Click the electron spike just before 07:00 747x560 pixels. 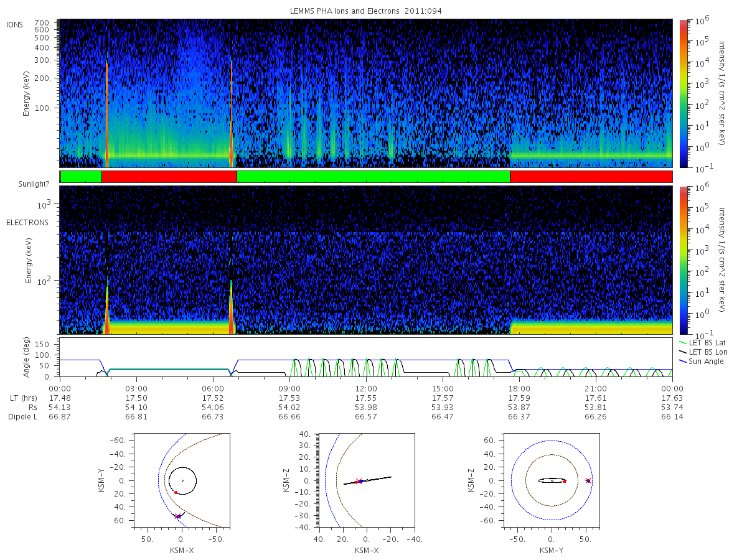tap(231, 307)
